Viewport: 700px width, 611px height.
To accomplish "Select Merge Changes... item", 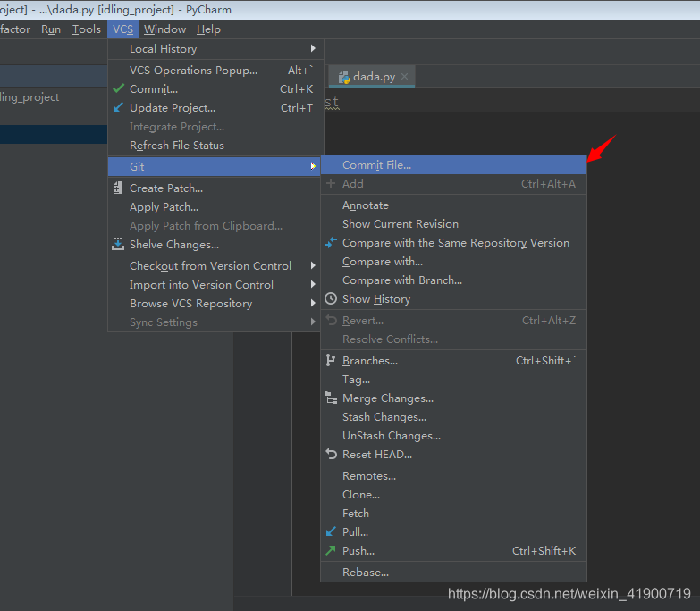I will pos(453,398).
